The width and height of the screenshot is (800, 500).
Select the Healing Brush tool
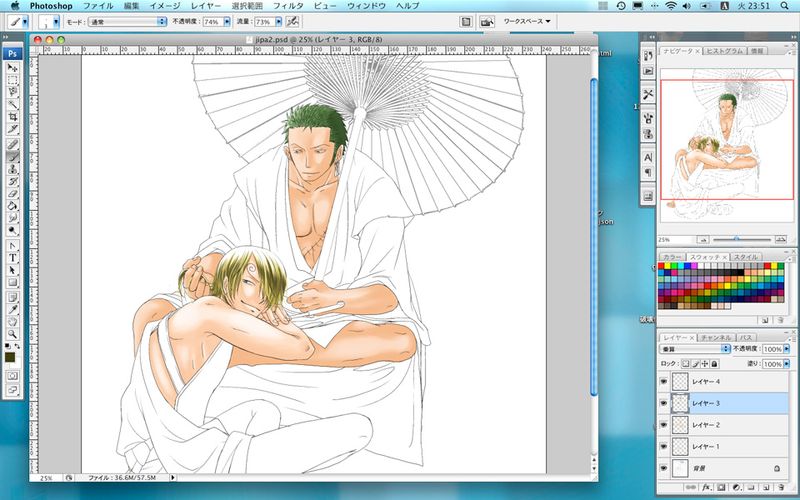[12, 145]
